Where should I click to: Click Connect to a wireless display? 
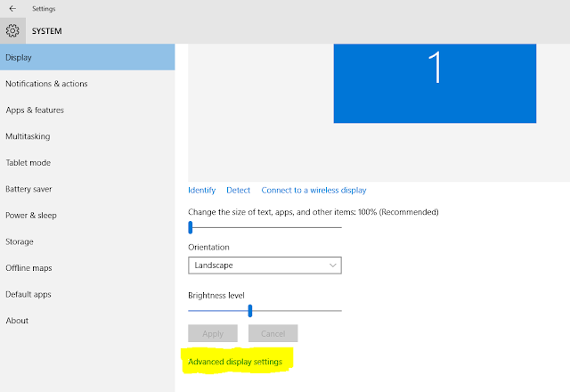(313, 190)
